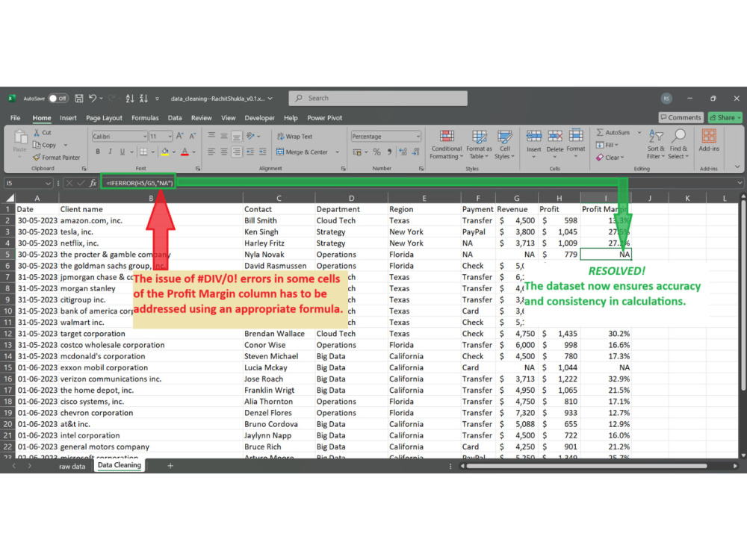Open the Fill dropdown
The width and height of the screenshot is (747, 560).
607,145
